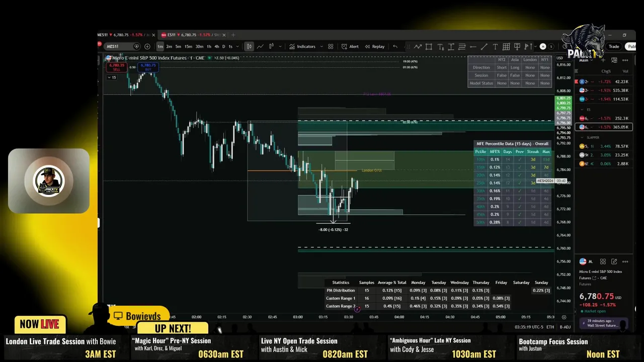Screen dimensions: 644x362
Task: Select the flag marker drawing tool
Action: pos(527,46)
